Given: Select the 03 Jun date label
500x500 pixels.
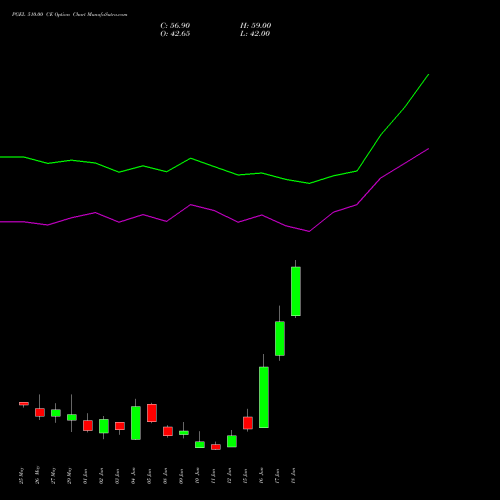Looking at the screenshot, I should (118, 475).
